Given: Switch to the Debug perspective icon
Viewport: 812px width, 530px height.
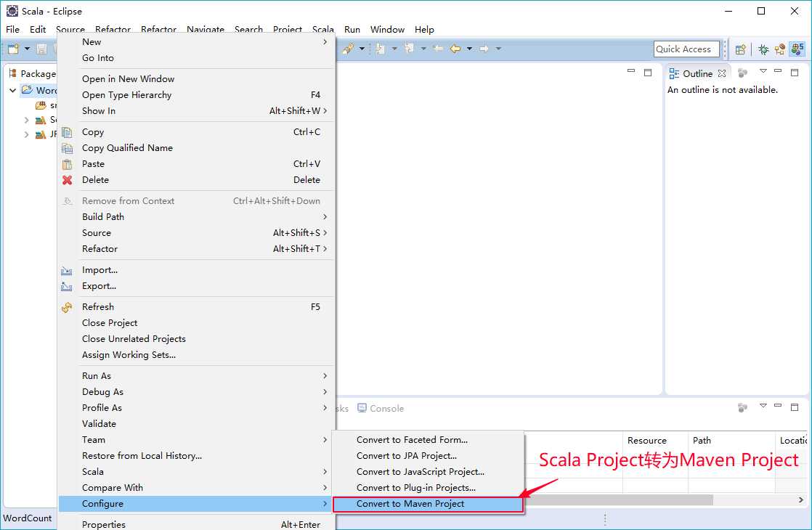Looking at the screenshot, I should point(763,49).
